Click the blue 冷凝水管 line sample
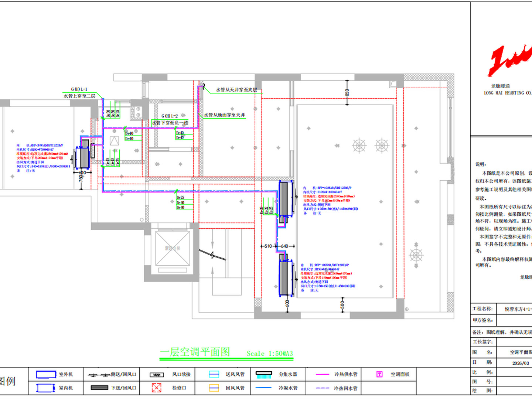Image resolution: width=532 pixels, height=399 pixels. tap(264, 388)
